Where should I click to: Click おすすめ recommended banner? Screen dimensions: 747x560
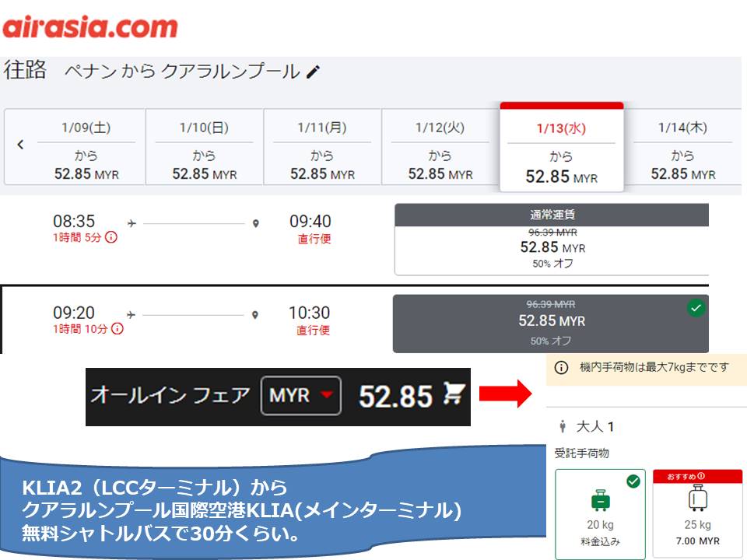coord(697,476)
